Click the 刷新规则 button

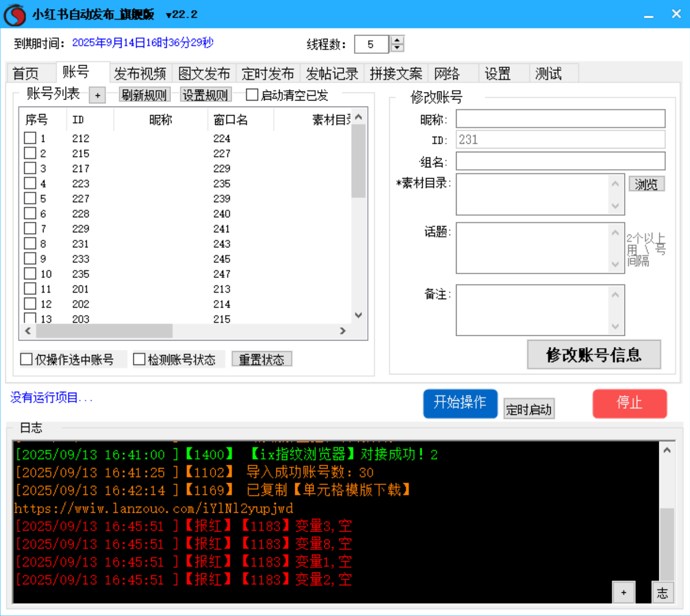(x=144, y=94)
